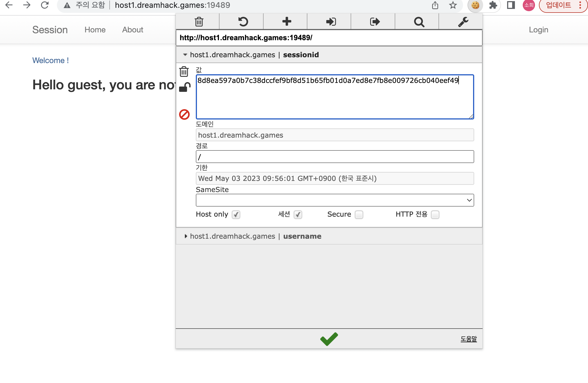Enable the HTTP 전용 checkbox
This screenshot has height=383, width=588.
435,214
